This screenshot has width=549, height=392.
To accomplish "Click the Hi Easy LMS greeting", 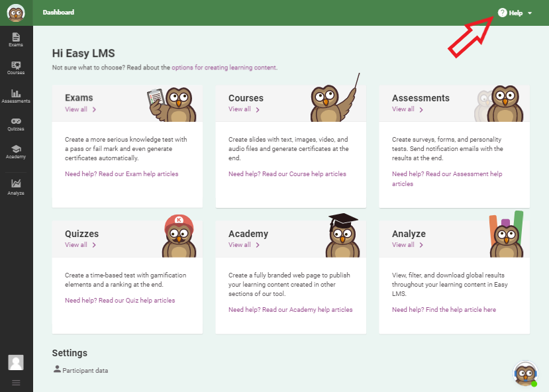I will [83, 53].
